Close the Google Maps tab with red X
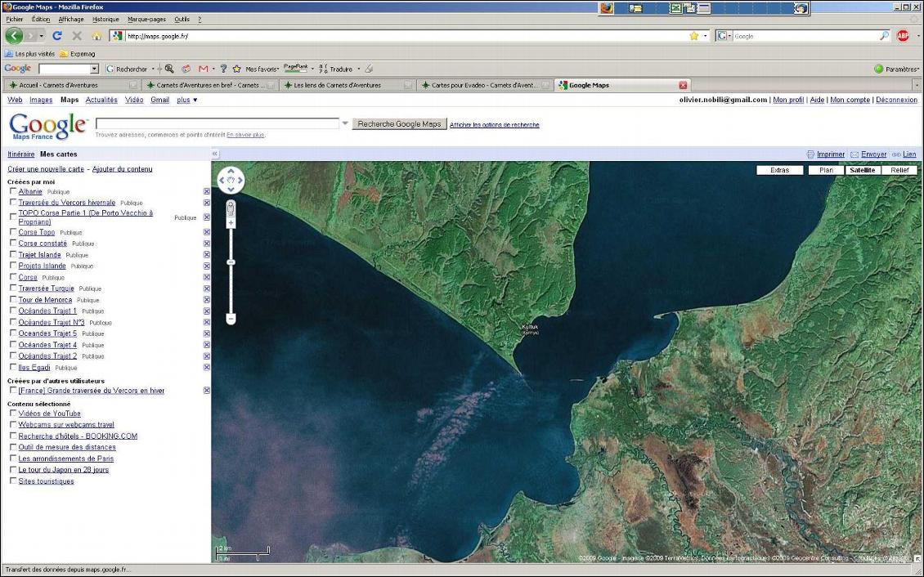 tap(683, 85)
